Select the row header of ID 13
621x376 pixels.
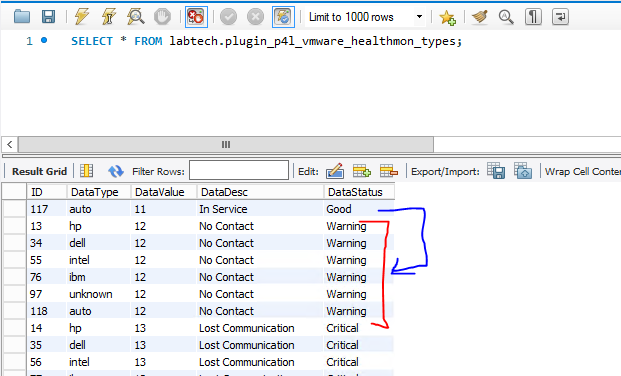click(x=14, y=226)
